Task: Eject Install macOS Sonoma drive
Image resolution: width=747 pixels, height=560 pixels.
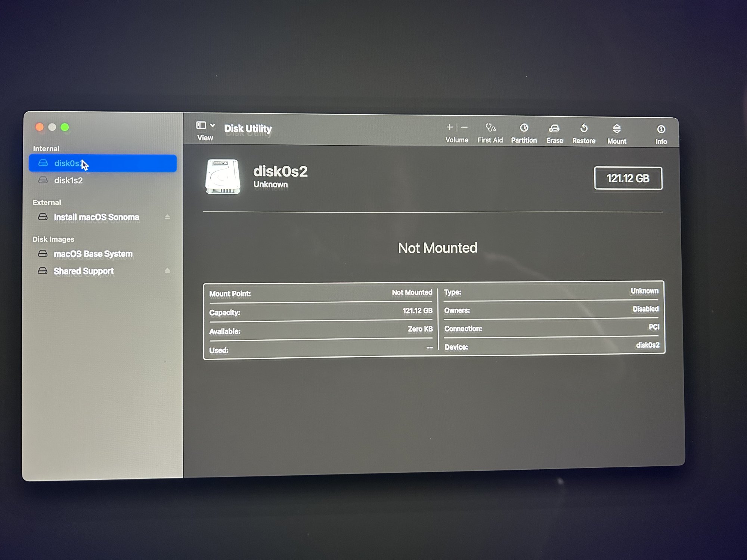Action: pyautogui.click(x=167, y=217)
